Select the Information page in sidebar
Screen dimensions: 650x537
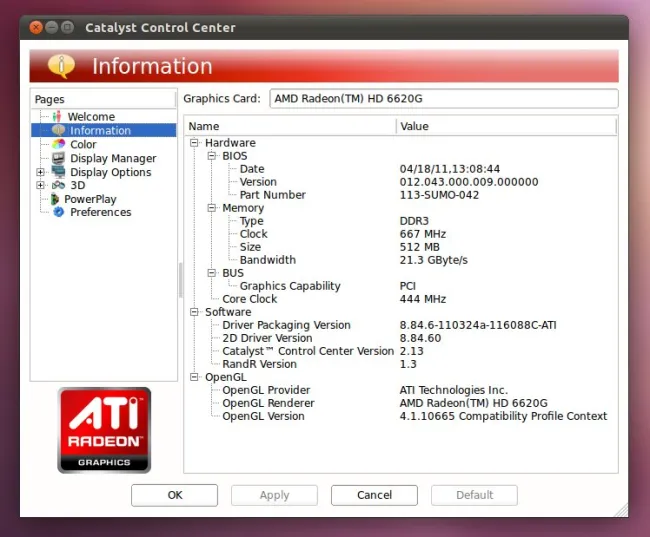point(100,131)
